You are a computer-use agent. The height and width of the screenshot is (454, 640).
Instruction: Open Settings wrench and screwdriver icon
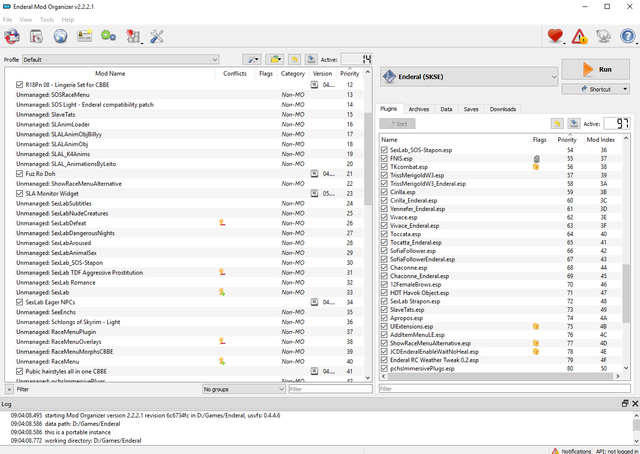pyautogui.click(x=156, y=37)
